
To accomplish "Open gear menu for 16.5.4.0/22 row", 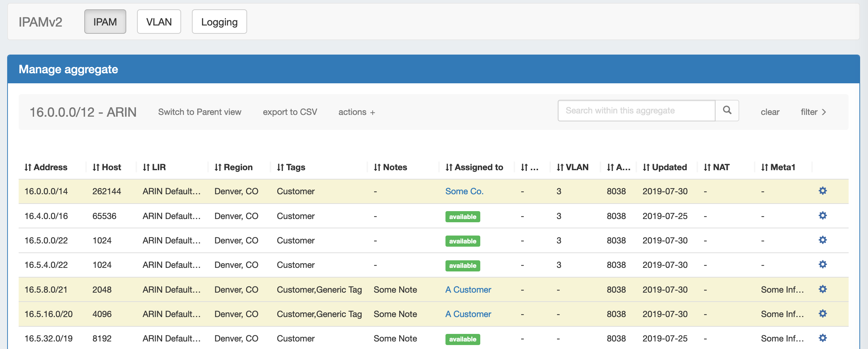I will [822, 264].
